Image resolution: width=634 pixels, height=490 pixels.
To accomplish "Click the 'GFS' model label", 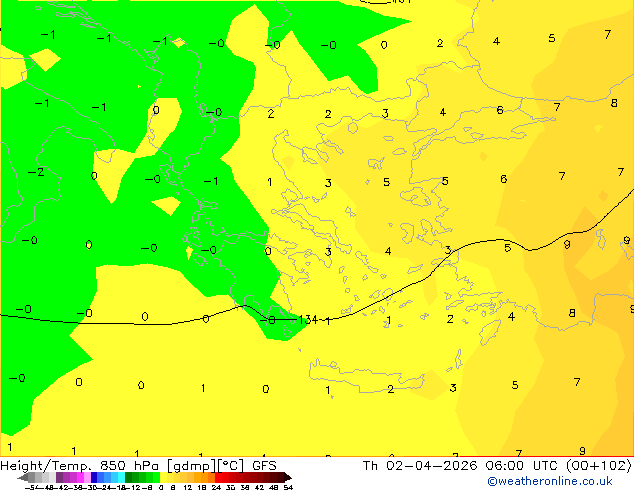I will click(264, 466).
